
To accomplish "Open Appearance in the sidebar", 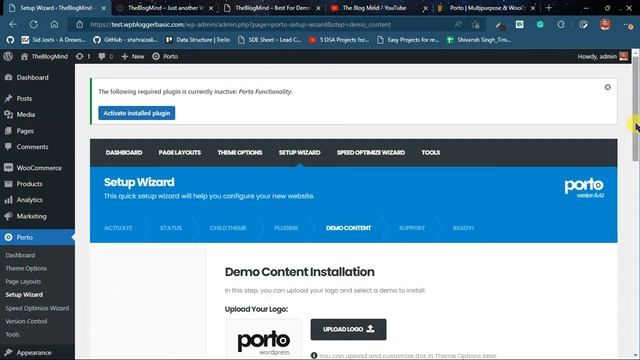I will coord(34,353).
